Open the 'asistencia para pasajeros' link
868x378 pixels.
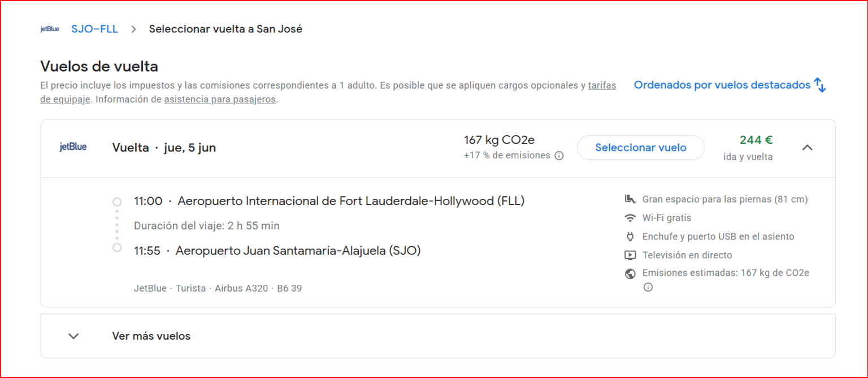click(220, 99)
